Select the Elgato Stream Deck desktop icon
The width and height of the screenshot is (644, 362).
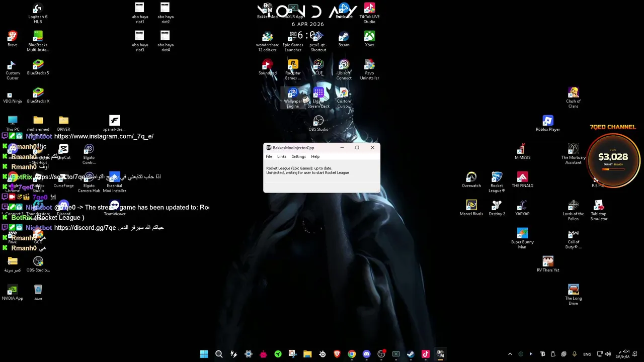(x=318, y=98)
